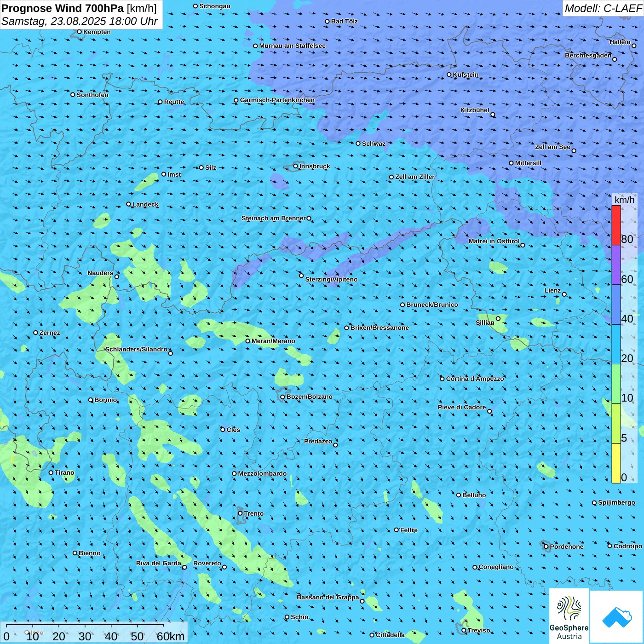Viewport: 644px width, 644px height.
Task: Click the Tirano city label
Action: coord(64,472)
